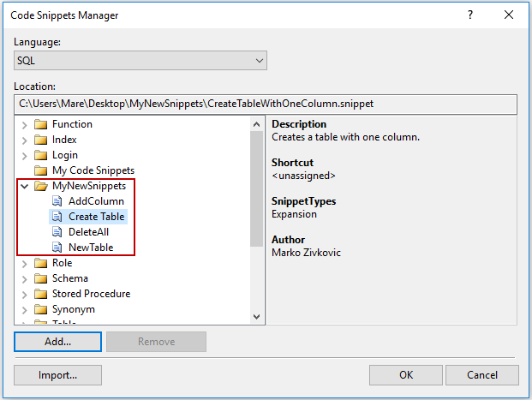Click the Import... button
The image size is (532, 400).
(x=57, y=375)
